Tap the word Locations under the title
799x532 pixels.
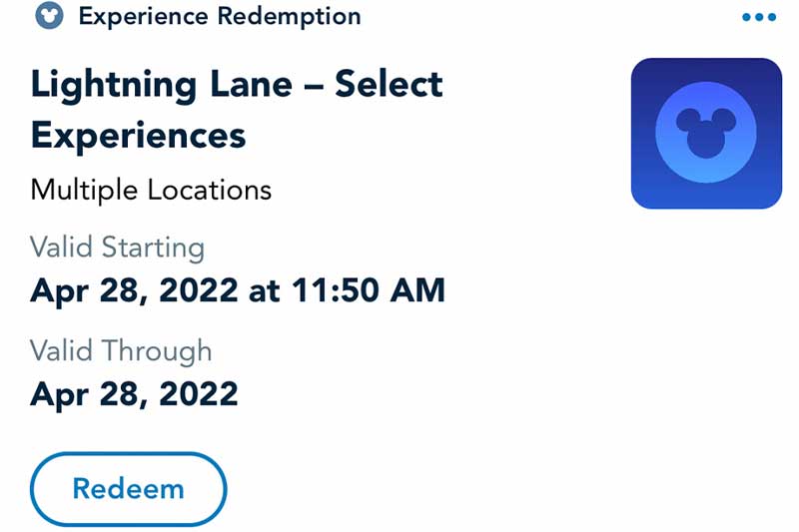pos(210,190)
